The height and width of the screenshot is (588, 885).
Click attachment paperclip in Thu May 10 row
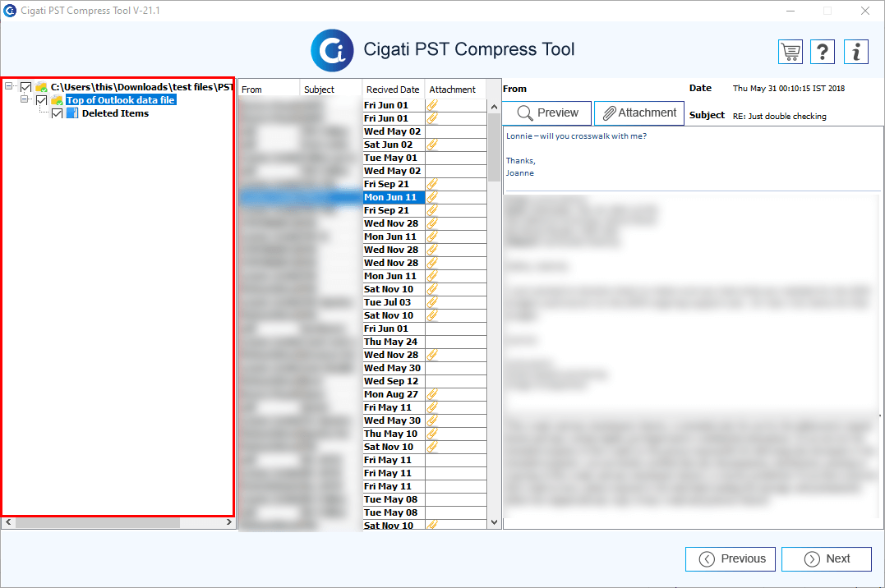coord(431,434)
